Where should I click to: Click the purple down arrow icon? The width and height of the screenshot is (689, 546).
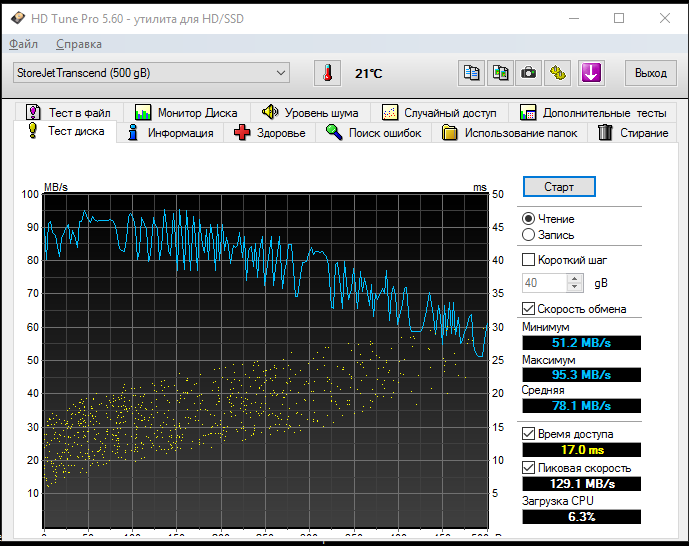(x=591, y=73)
